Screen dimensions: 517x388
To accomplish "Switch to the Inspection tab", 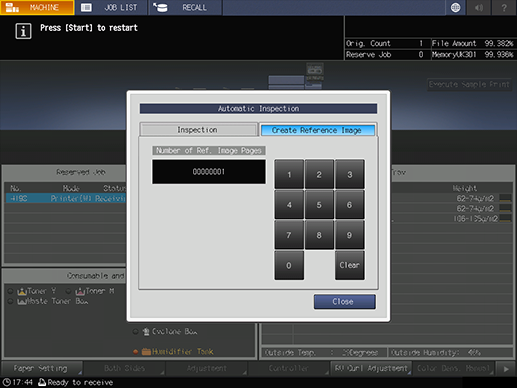I will pos(198,130).
